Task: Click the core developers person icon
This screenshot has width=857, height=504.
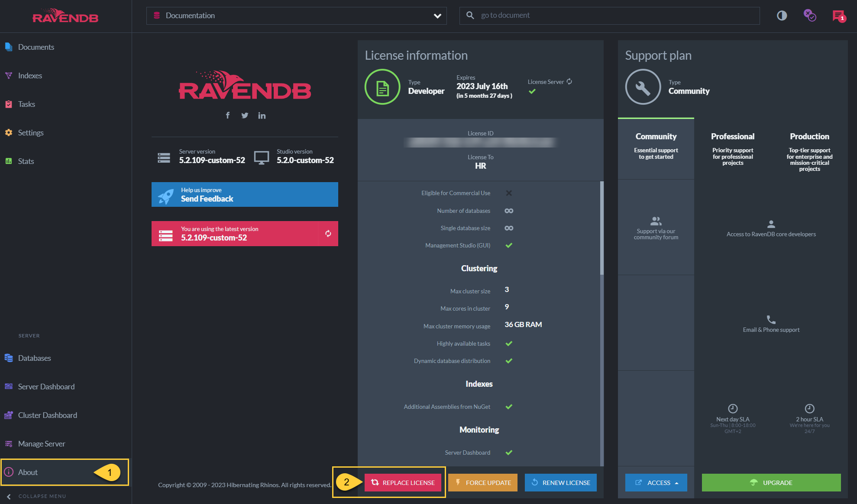Action: click(771, 224)
